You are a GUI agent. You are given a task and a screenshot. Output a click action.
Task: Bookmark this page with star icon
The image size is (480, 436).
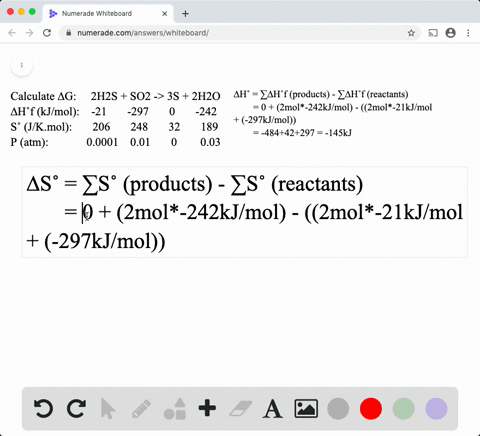[411, 33]
